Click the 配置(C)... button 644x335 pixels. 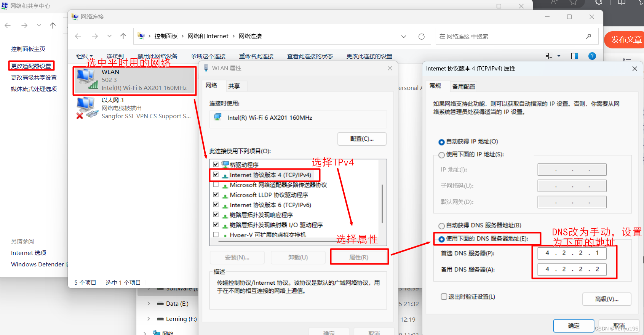pyautogui.click(x=362, y=139)
